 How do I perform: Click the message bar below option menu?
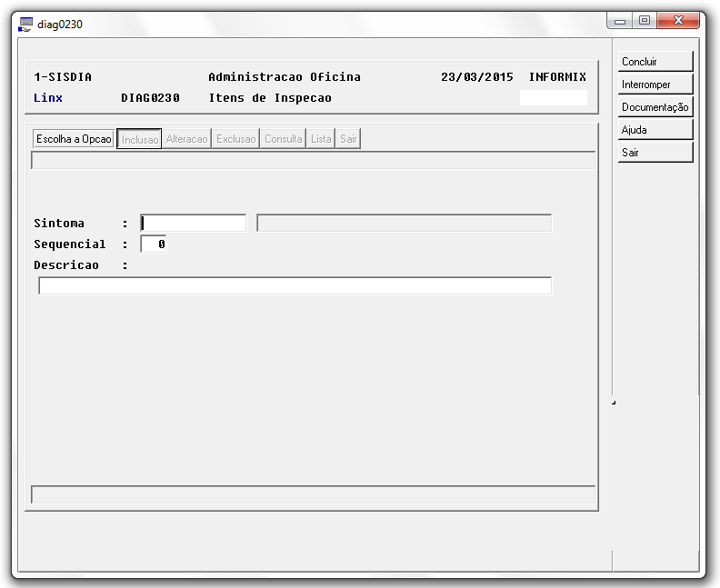(313, 160)
